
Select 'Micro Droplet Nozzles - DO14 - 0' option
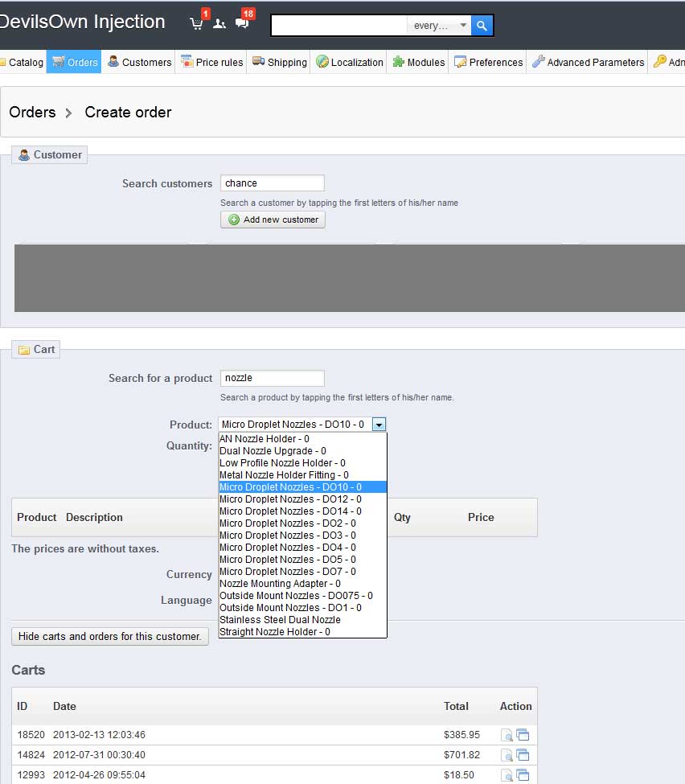pos(302,511)
